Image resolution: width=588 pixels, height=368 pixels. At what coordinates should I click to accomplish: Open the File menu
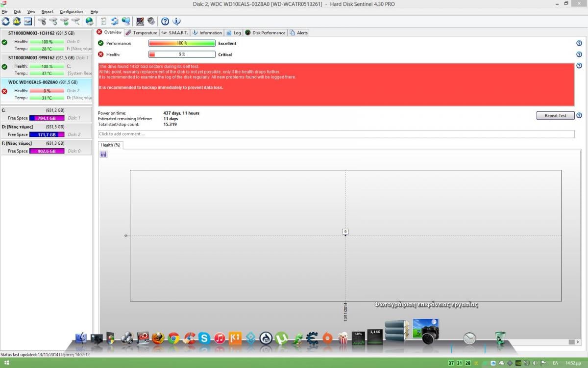tap(4, 11)
